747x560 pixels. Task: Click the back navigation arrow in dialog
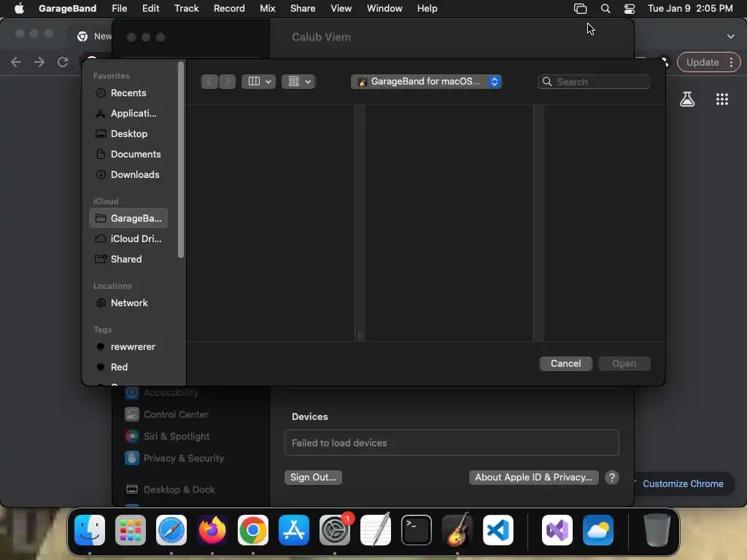[x=209, y=82]
